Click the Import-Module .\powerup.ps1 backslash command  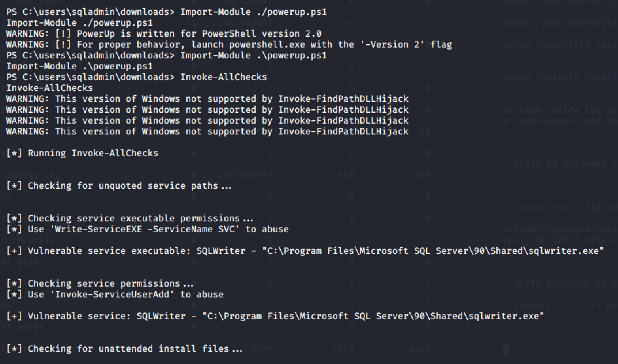click(x=253, y=55)
